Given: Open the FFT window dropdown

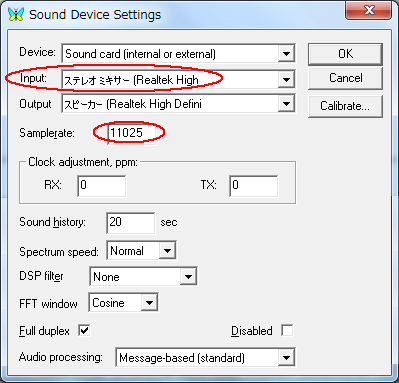Looking at the screenshot, I should (149, 303).
